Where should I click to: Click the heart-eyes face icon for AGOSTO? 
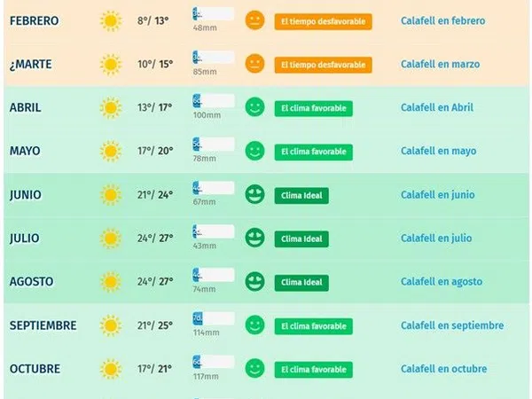click(x=254, y=281)
